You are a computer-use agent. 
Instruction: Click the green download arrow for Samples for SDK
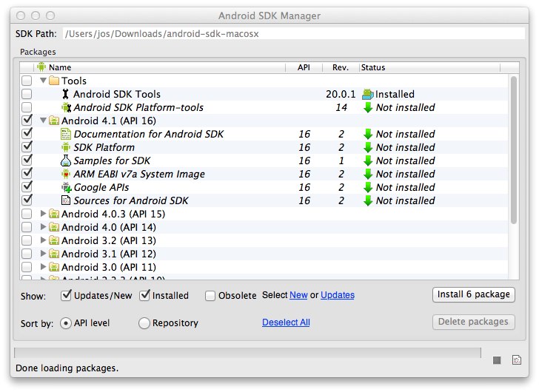pyautogui.click(x=368, y=160)
